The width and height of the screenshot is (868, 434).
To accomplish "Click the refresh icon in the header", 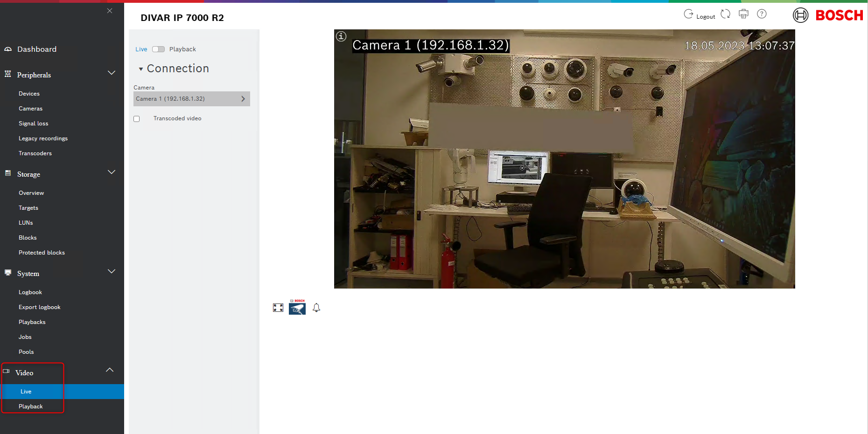I will coord(725,14).
